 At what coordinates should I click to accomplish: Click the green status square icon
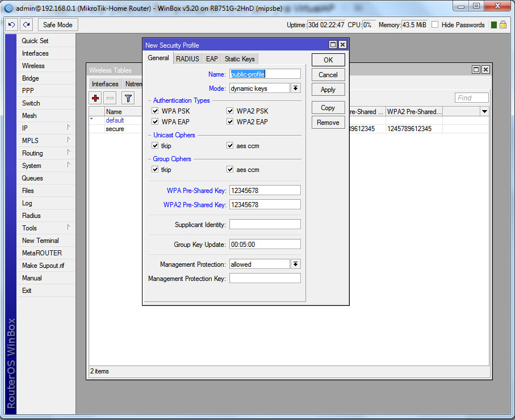click(494, 25)
